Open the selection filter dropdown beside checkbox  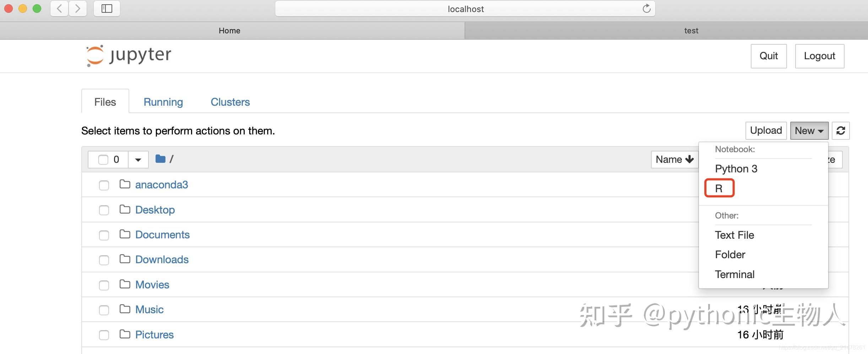pos(138,160)
